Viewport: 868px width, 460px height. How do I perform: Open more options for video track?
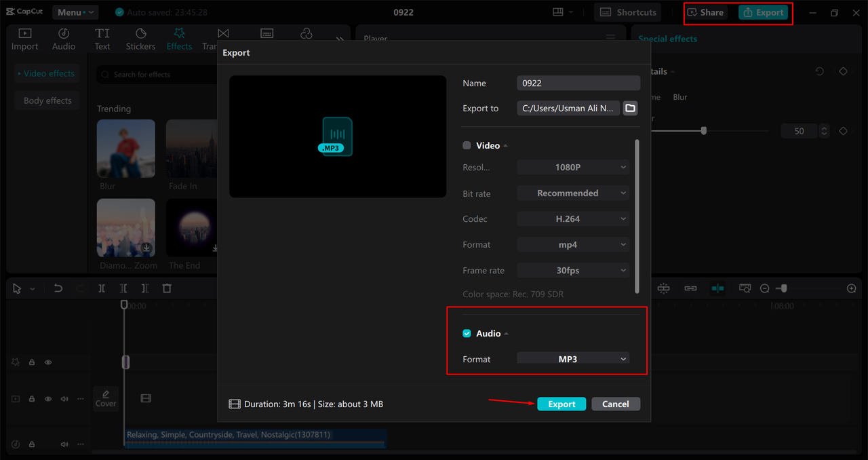point(81,399)
